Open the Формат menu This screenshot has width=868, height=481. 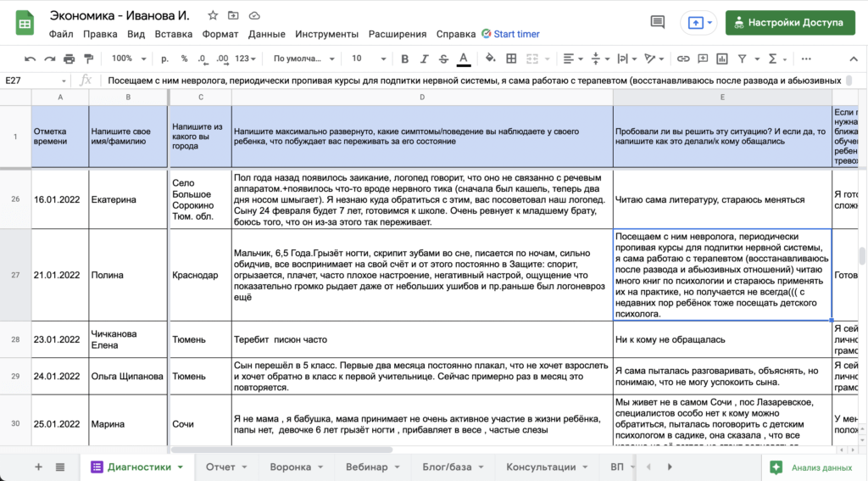click(x=220, y=34)
